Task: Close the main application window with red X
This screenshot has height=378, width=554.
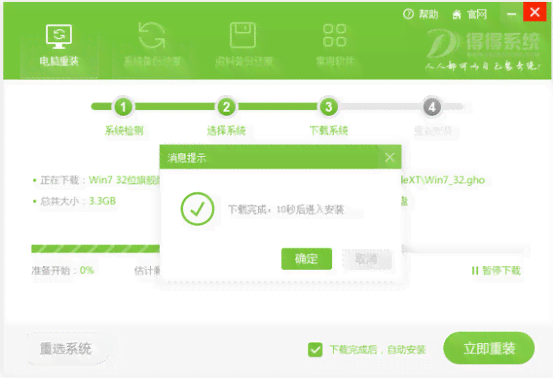Action: coord(535,13)
